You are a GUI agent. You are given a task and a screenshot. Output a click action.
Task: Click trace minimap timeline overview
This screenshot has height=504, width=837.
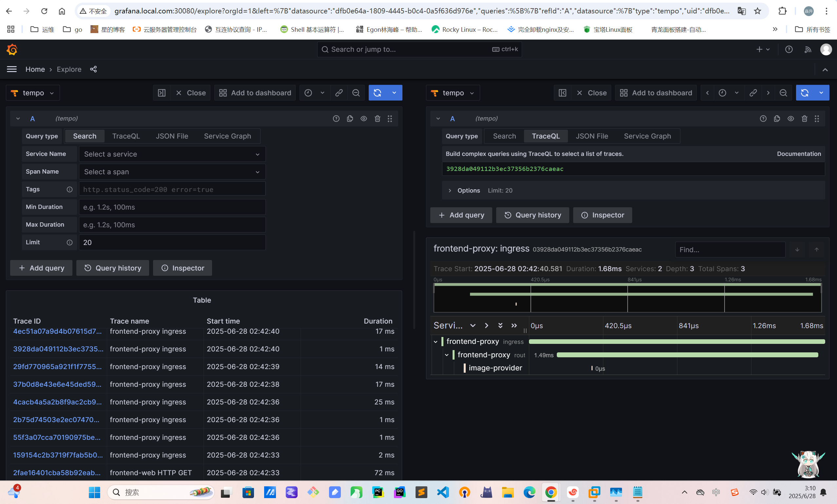point(627,298)
